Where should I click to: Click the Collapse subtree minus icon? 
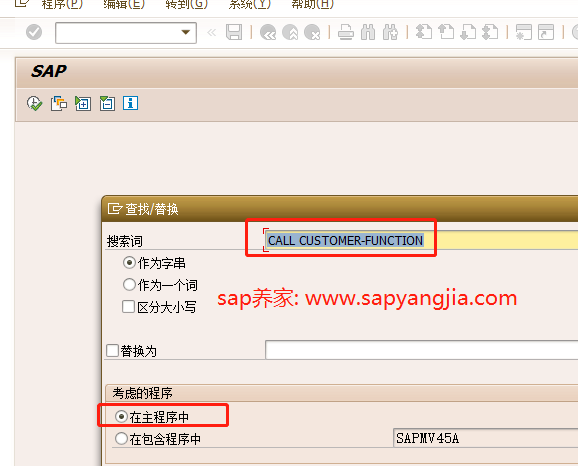[107, 104]
